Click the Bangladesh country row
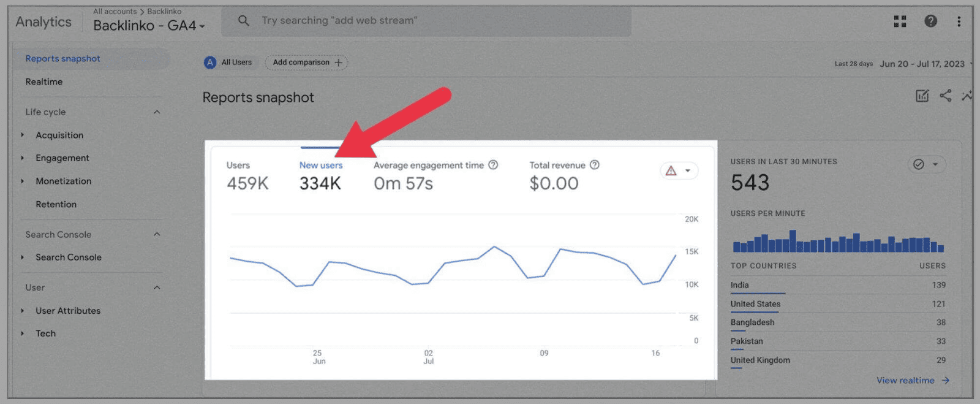The image size is (980, 404). coord(838,323)
